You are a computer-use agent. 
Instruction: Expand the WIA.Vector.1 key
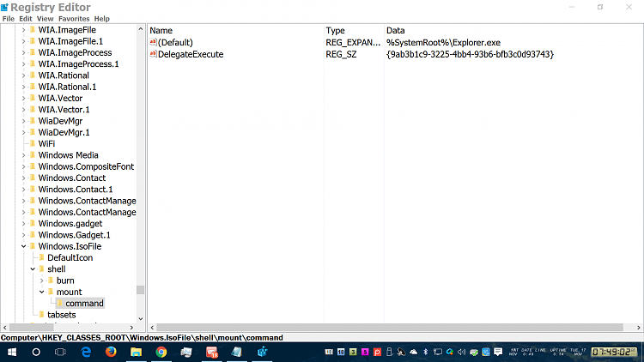(x=23, y=110)
